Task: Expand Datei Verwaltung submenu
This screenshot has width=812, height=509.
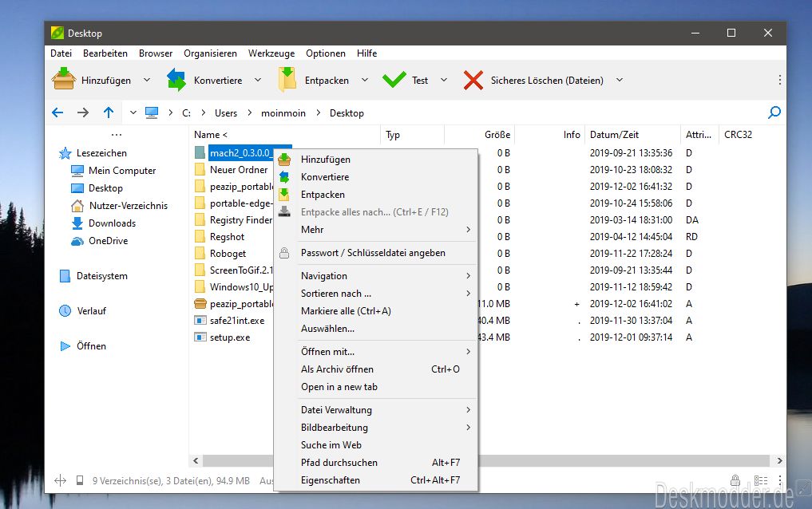Action: [x=375, y=410]
